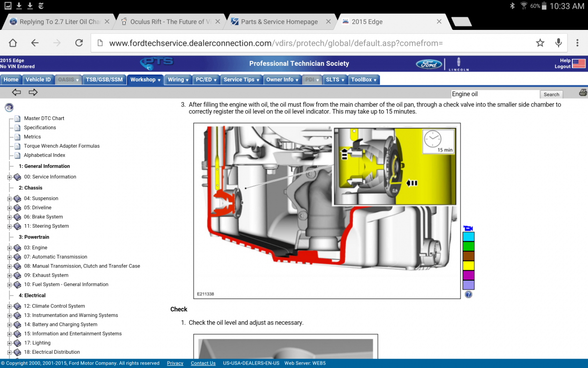Image resolution: width=588 pixels, height=368 pixels.
Task: Select the yellow color swatch
Action: pos(468,265)
